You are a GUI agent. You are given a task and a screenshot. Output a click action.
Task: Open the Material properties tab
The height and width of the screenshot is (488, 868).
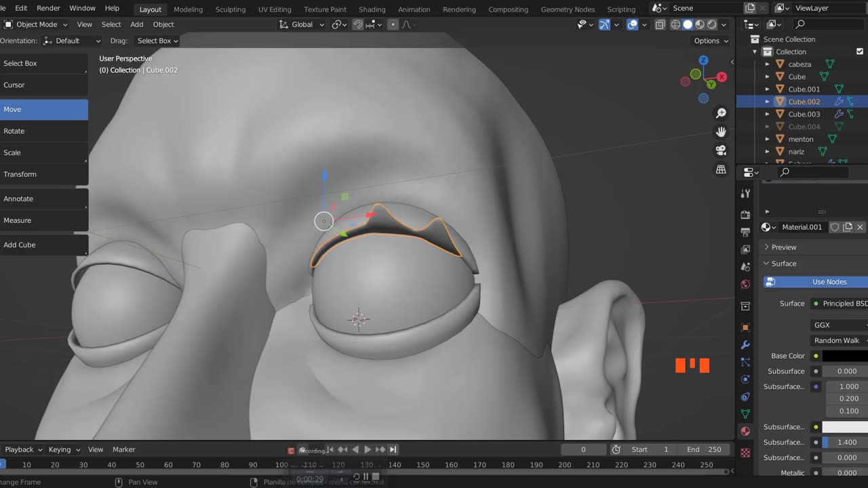point(745,431)
